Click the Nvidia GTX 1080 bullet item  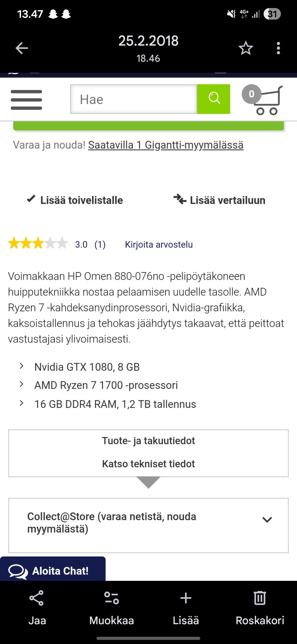coord(87,367)
